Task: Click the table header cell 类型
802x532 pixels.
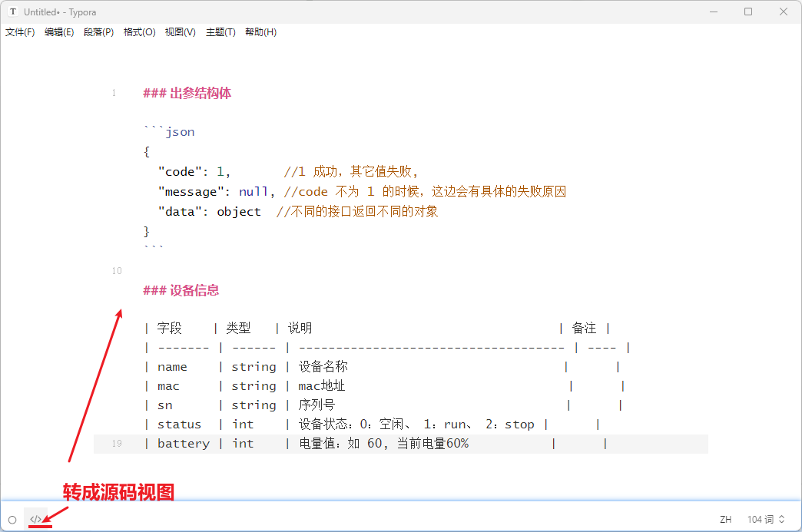Action: click(238, 328)
